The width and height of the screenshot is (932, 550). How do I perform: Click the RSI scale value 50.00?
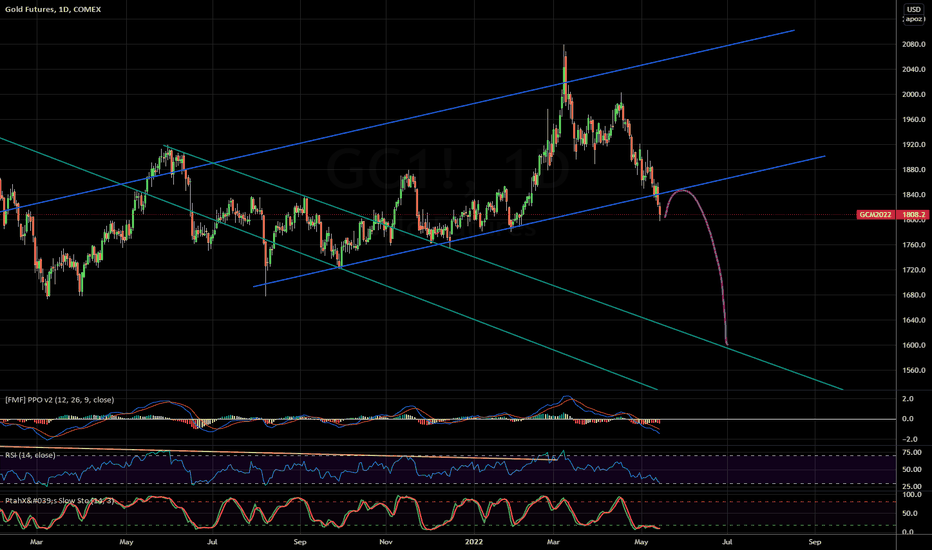click(912, 470)
